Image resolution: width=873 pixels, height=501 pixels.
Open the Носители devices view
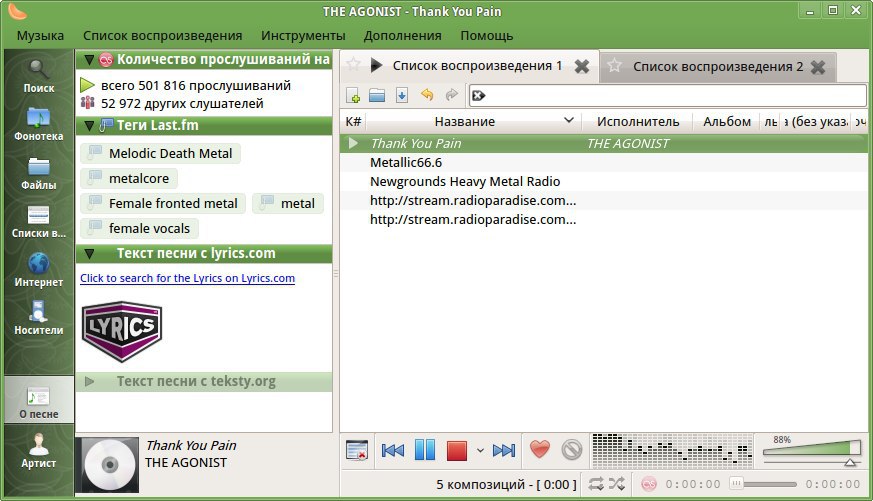[x=38, y=318]
